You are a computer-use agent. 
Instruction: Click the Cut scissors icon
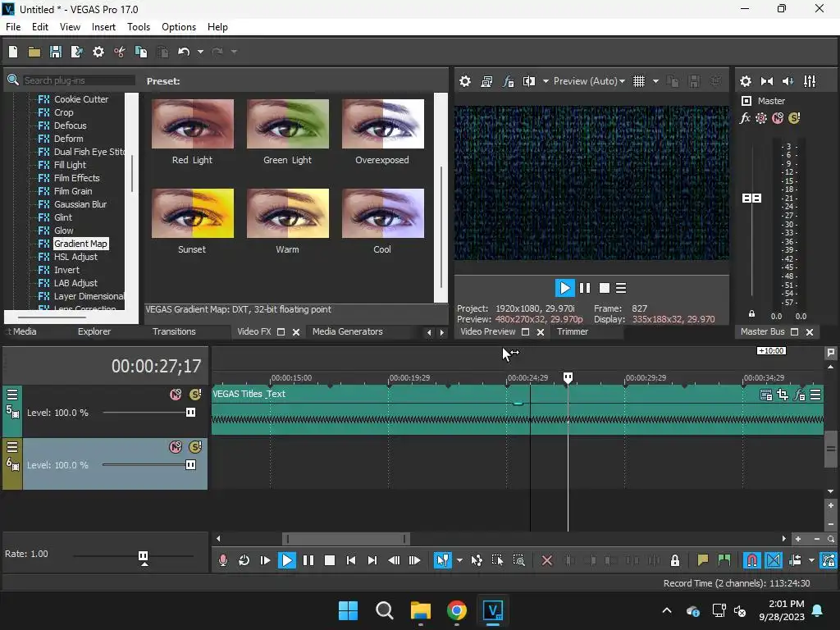click(120, 52)
